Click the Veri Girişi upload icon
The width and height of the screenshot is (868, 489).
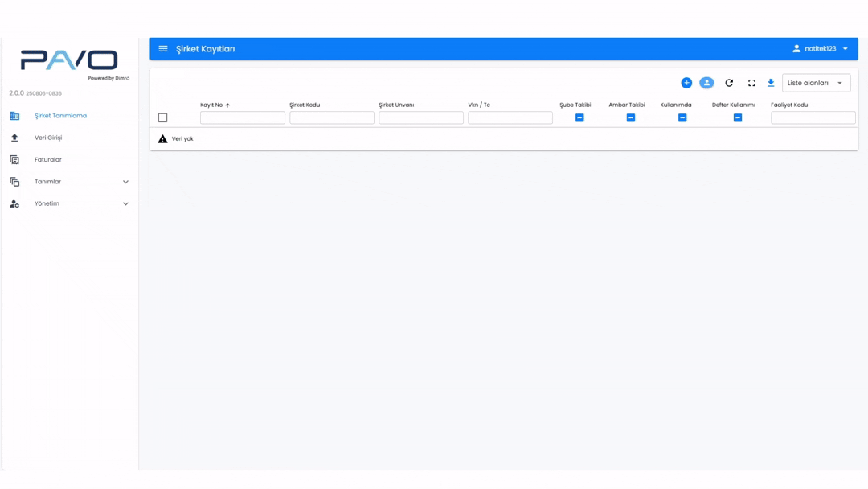click(14, 138)
